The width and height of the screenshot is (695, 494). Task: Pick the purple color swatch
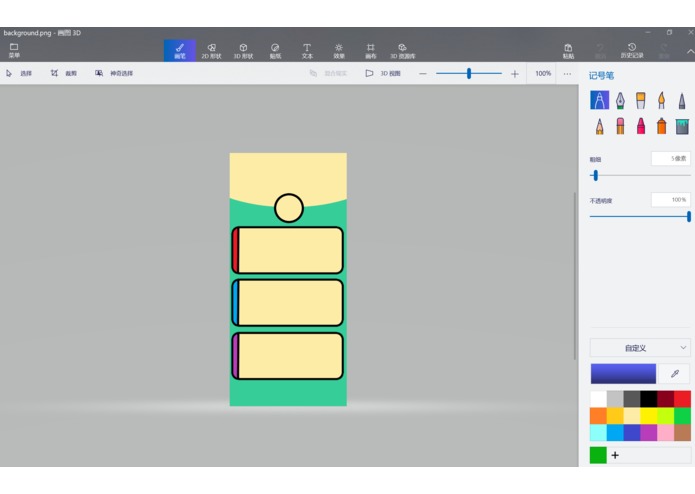click(649, 432)
